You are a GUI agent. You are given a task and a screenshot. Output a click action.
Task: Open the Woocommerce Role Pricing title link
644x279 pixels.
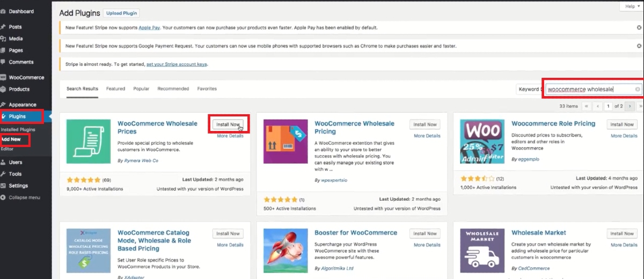553,123
